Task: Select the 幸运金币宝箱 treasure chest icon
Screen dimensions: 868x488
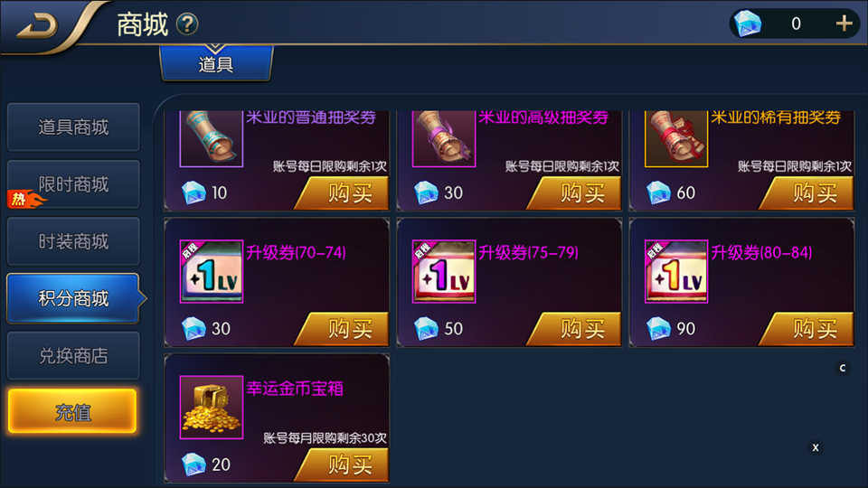Action: 212,408
